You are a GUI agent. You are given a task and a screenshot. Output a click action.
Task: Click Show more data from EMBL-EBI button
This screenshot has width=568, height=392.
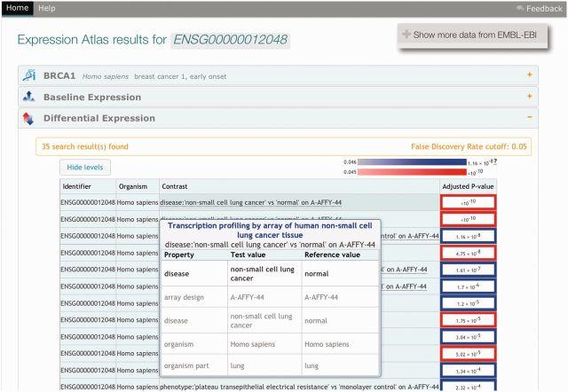tap(472, 35)
